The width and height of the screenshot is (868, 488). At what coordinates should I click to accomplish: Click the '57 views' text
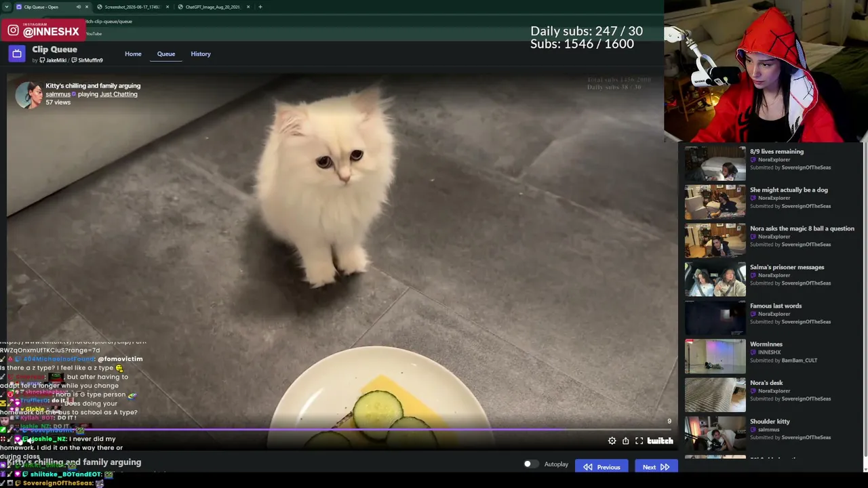tap(58, 102)
